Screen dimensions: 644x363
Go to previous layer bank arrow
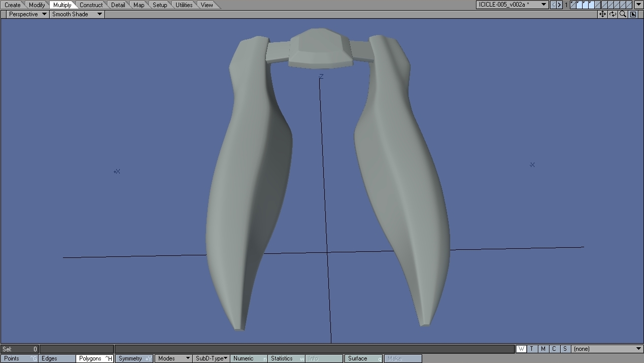tap(554, 5)
